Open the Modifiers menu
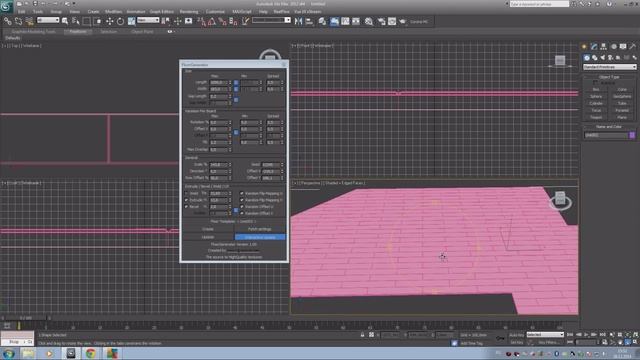The height and width of the screenshot is (360, 640). pyautogui.click(x=113, y=12)
